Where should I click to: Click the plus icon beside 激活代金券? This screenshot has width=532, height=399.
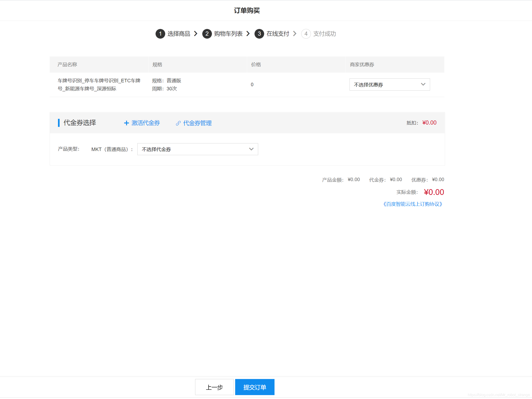coord(126,123)
